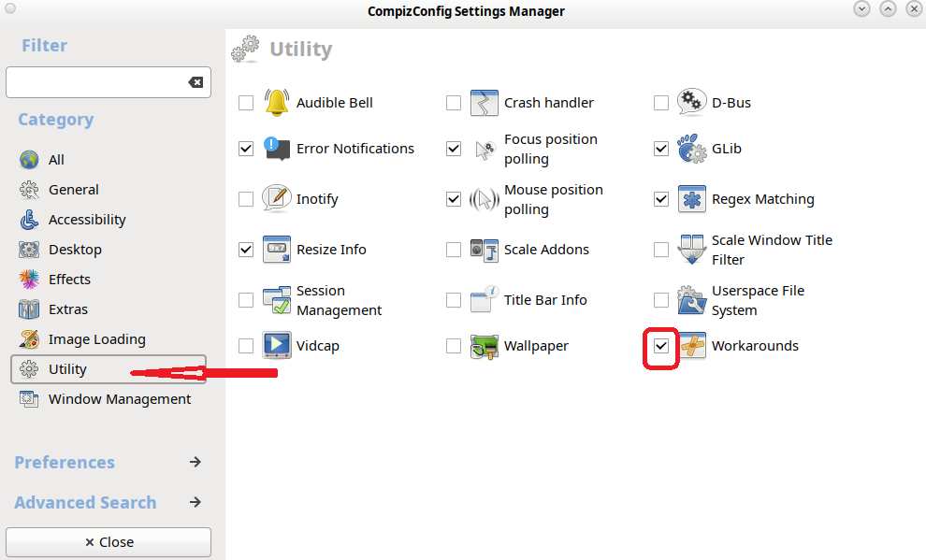Open Session Management plugin label

[339, 300]
